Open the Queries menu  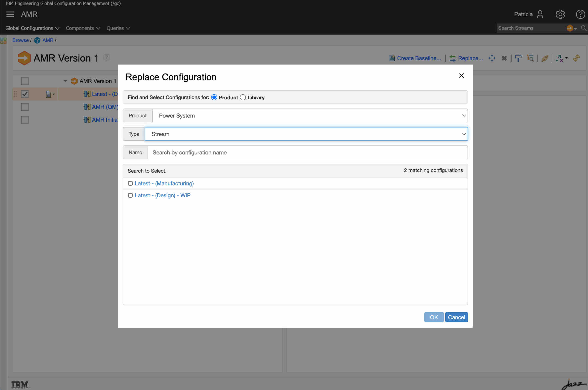click(x=118, y=28)
